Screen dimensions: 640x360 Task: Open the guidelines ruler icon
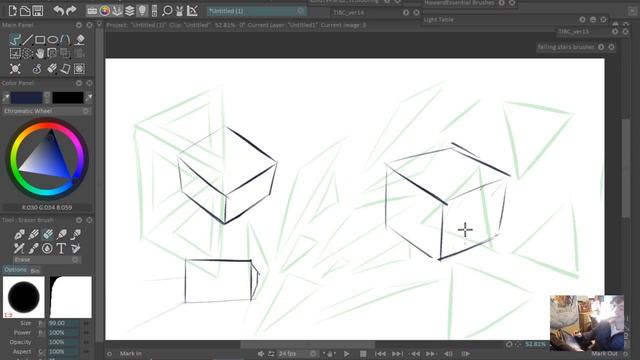click(192, 11)
